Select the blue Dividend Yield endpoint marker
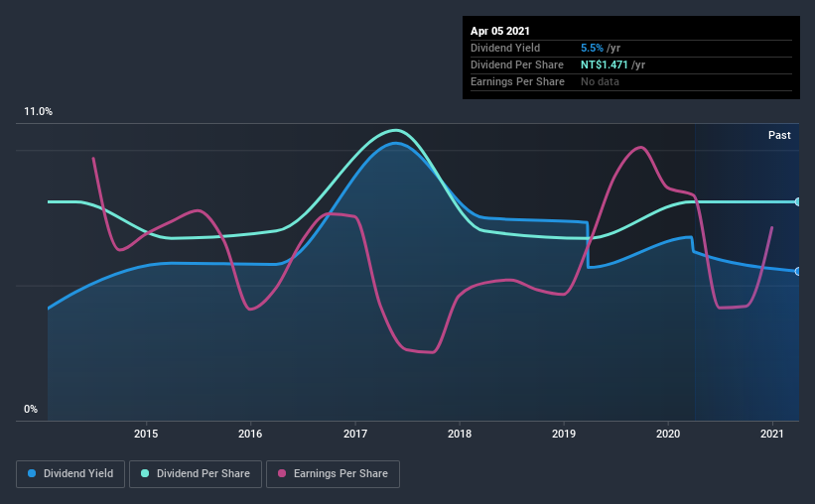 coord(798,271)
